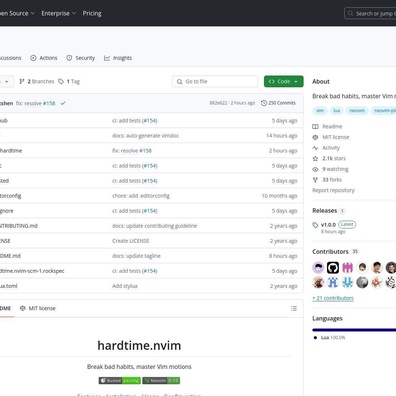Click Report repository
The width and height of the screenshot is (396, 396).
click(x=333, y=190)
